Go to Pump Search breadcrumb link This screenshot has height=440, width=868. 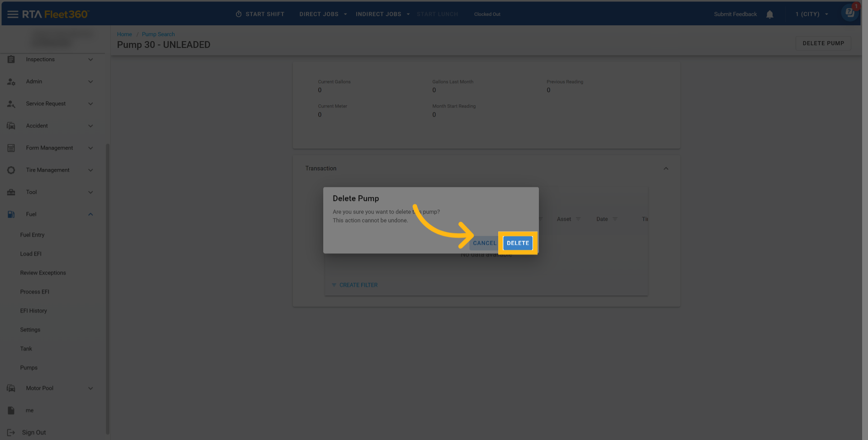158,34
